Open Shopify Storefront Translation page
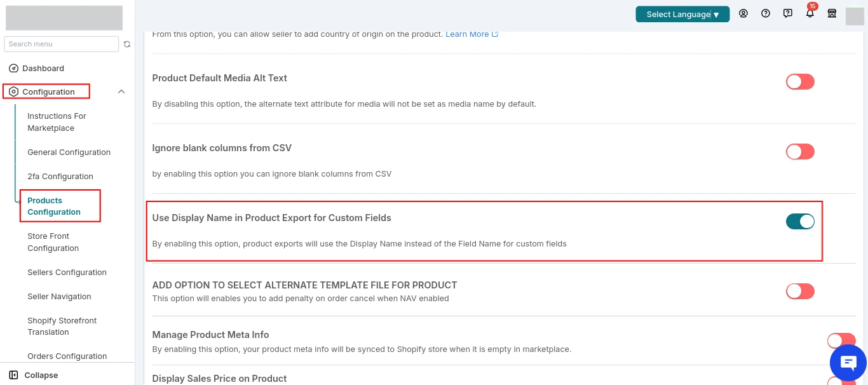Image resolution: width=868 pixels, height=385 pixels. point(62,326)
